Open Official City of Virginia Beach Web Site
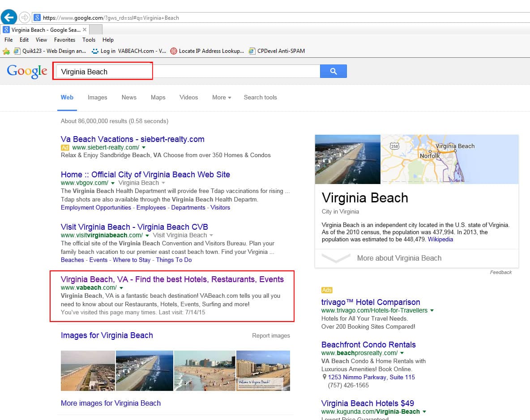530x420 pixels. click(x=145, y=175)
